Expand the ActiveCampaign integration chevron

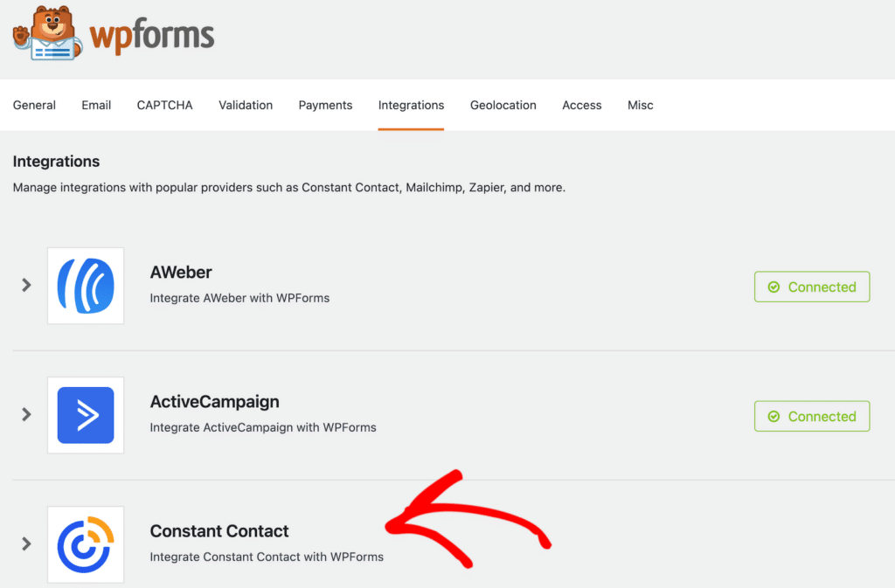pos(26,414)
